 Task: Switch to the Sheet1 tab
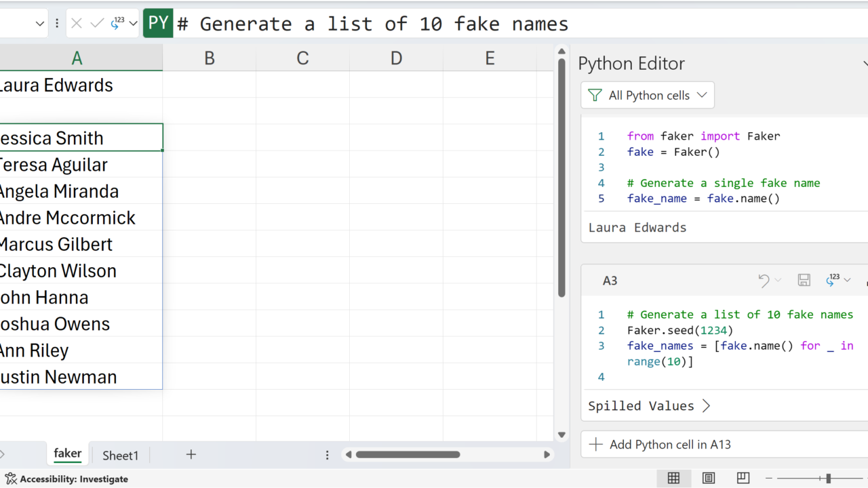coord(120,455)
